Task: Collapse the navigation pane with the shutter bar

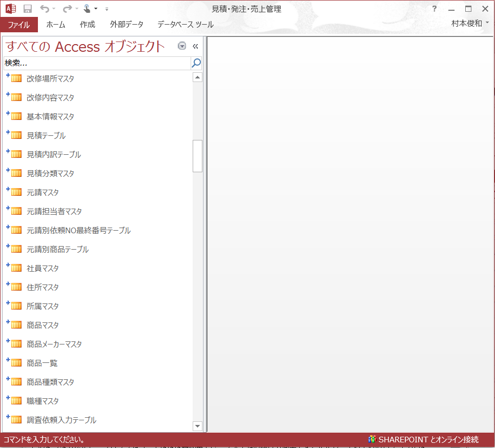Action: point(195,46)
